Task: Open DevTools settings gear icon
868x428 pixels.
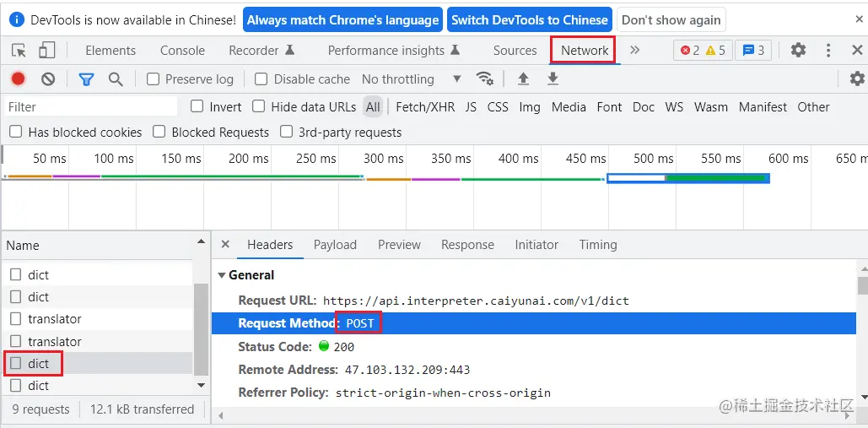Action: [x=798, y=51]
